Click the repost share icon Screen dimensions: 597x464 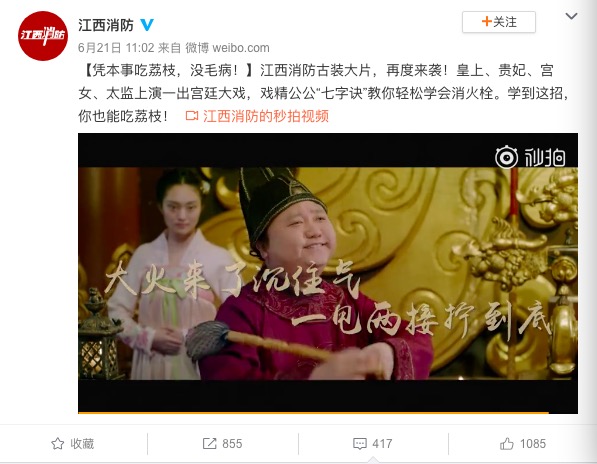[x=209, y=443]
